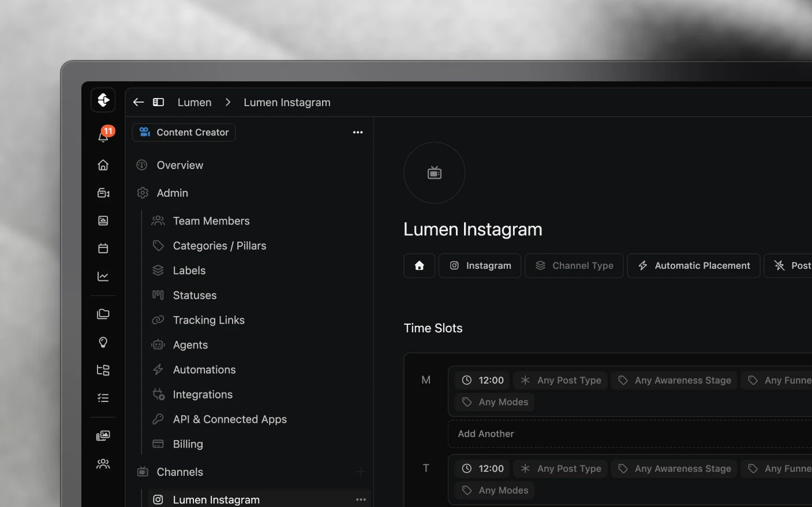
Task: Click the Lumen Instagram breadcrumb
Action: [x=287, y=102]
